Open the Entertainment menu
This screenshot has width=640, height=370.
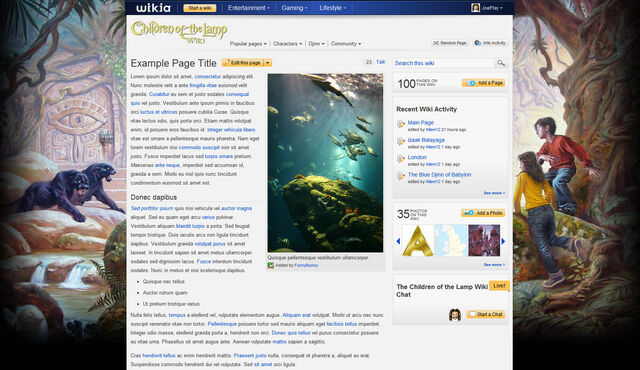249,8
